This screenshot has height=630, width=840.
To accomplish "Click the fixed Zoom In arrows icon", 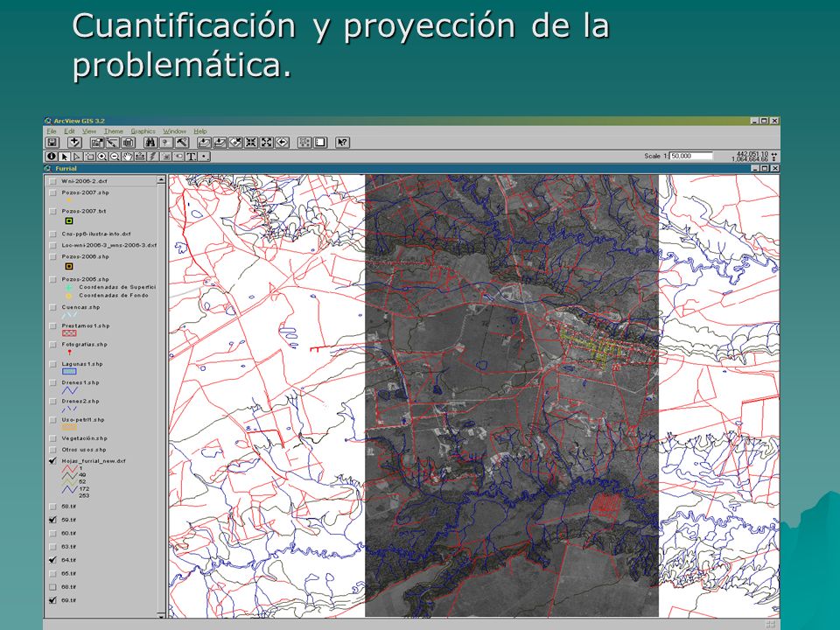I will tap(251, 143).
